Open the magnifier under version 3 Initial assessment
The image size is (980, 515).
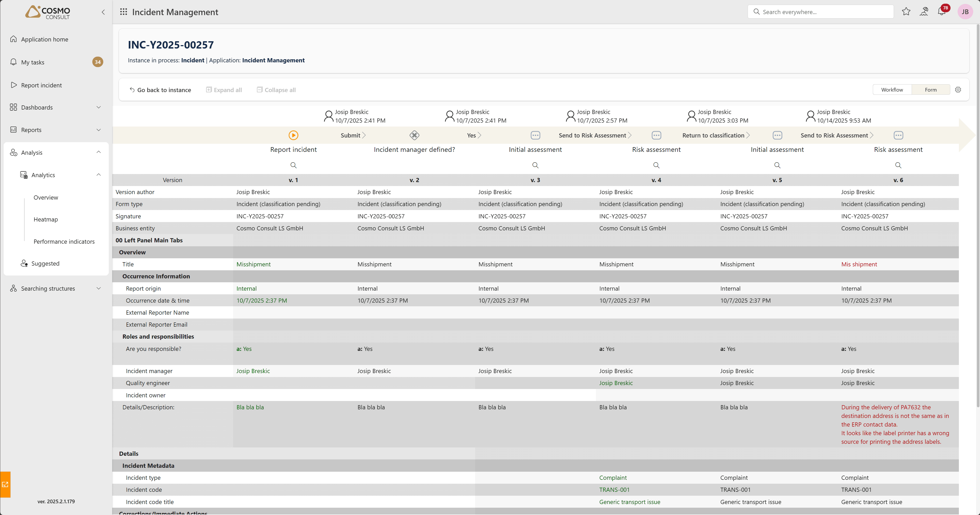coord(535,165)
